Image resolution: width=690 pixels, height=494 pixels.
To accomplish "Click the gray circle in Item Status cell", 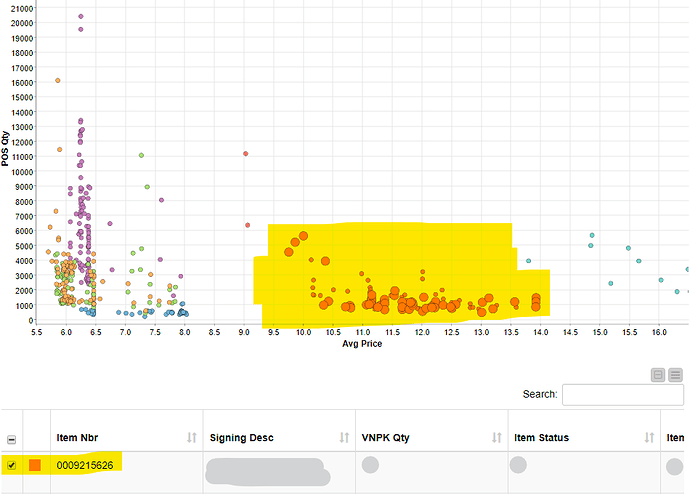I will [x=518, y=465].
